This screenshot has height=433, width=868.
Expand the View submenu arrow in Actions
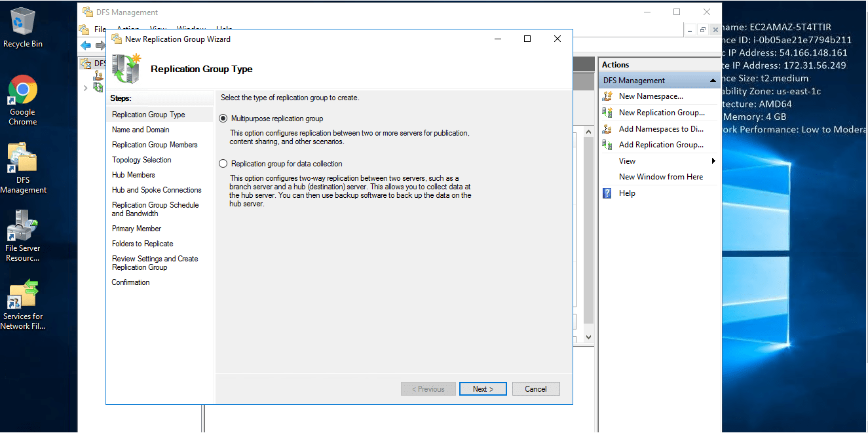point(713,161)
